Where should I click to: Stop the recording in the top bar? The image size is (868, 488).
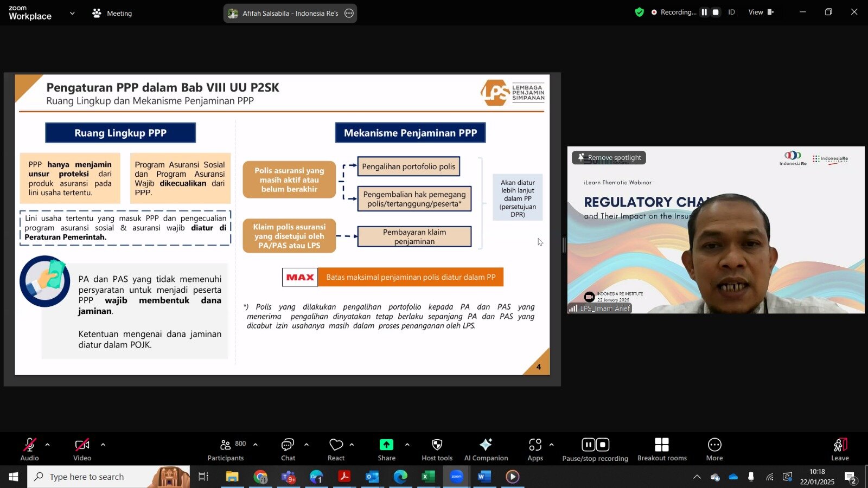(716, 12)
